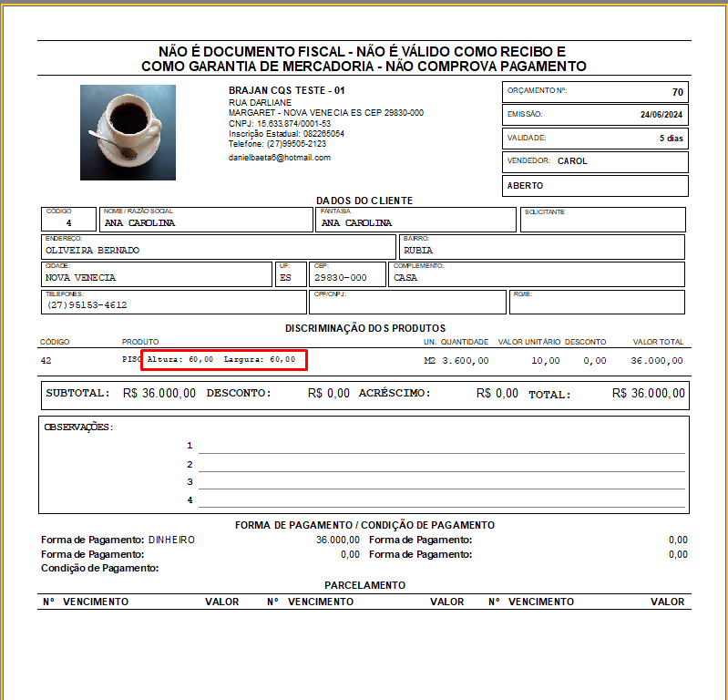Click the Bairro field showing RUBIA

541,247
